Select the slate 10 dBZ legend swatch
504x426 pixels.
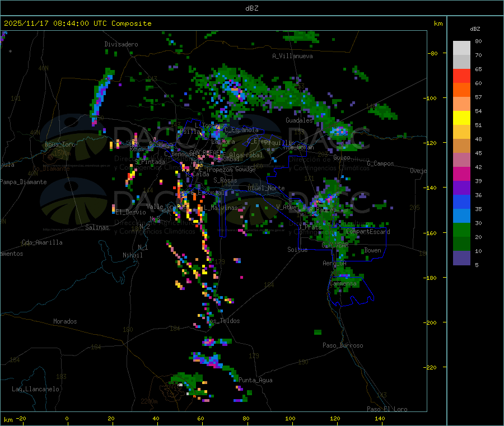point(461,258)
